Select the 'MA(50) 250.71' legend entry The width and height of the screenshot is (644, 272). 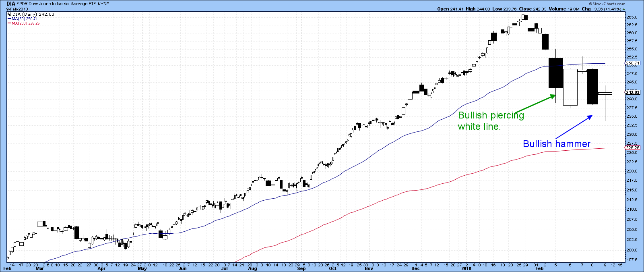pos(25,19)
